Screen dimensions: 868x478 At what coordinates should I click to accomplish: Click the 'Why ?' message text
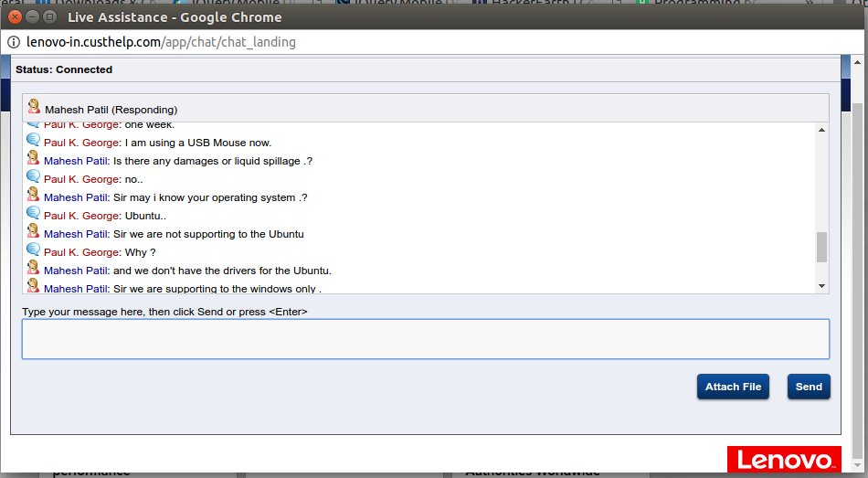[140, 252]
